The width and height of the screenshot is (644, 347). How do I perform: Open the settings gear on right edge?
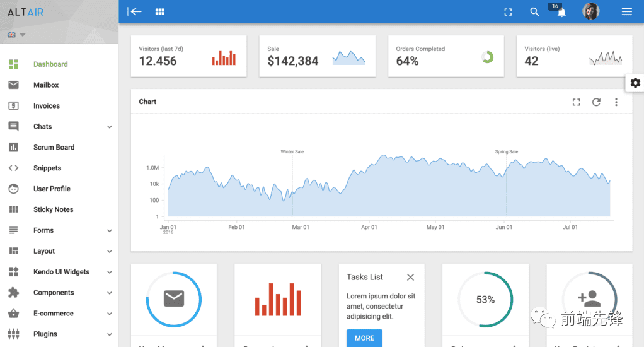(x=635, y=83)
